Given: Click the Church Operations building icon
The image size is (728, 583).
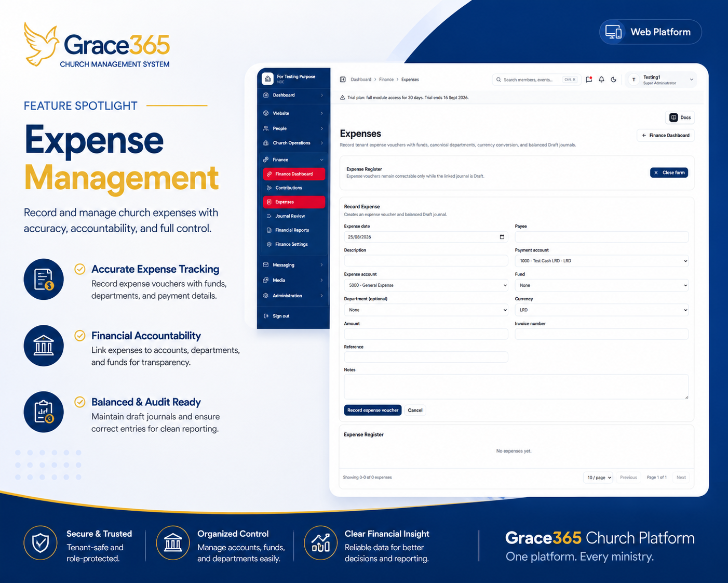Looking at the screenshot, I should pos(266,143).
